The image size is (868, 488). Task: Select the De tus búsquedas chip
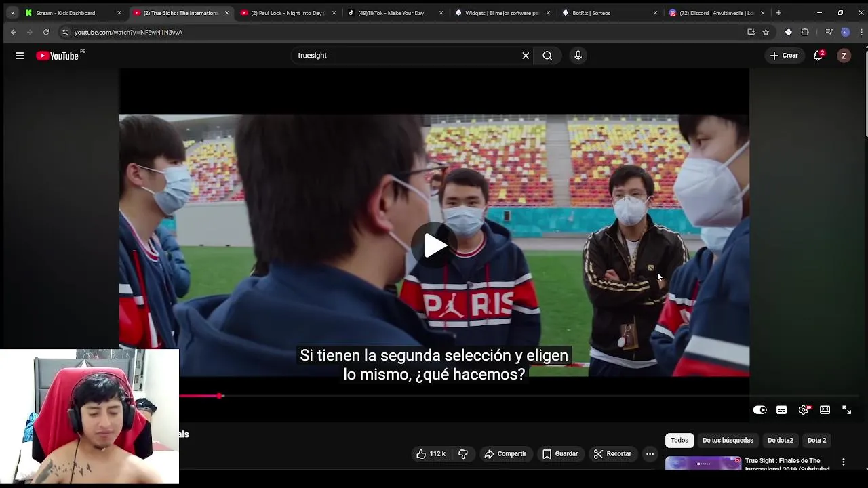728,441
